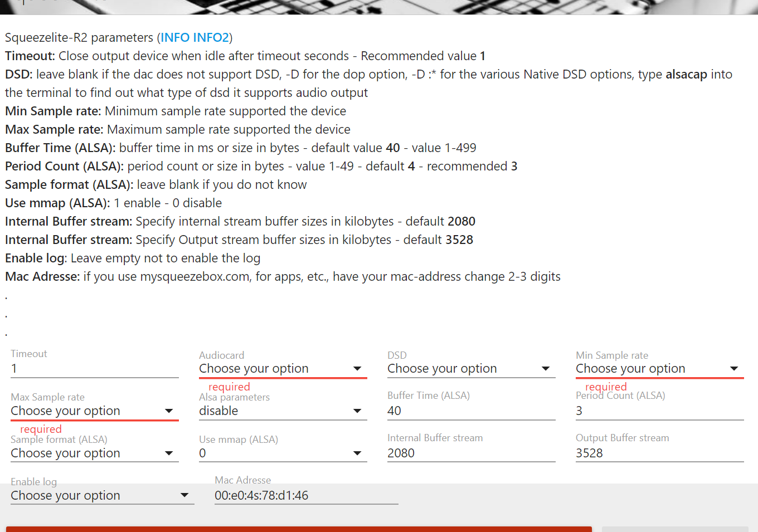Image resolution: width=758 pixels, height=532 pixels.
Task: Click the Alsa parameters arrow icon
Action: coord(357,411)
